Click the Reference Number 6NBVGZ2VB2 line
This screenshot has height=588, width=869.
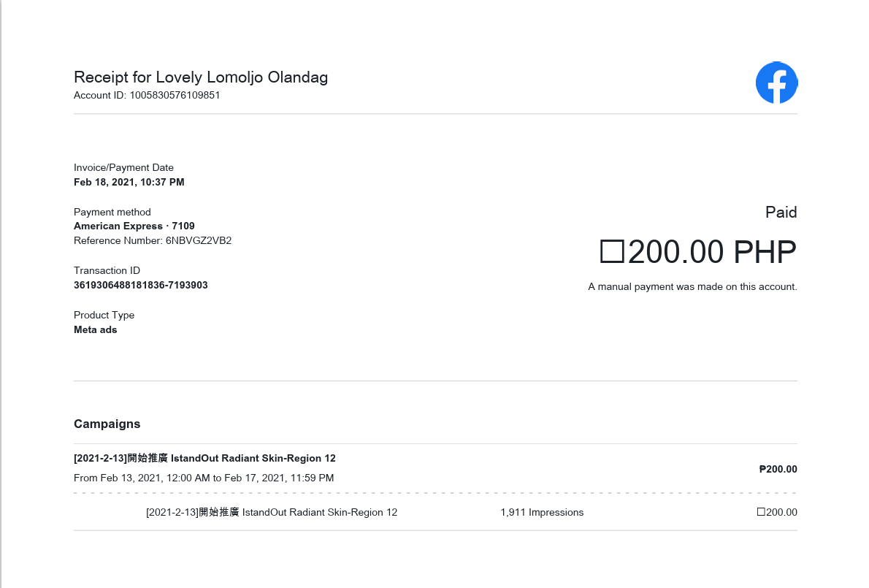(x=153, y=240)
